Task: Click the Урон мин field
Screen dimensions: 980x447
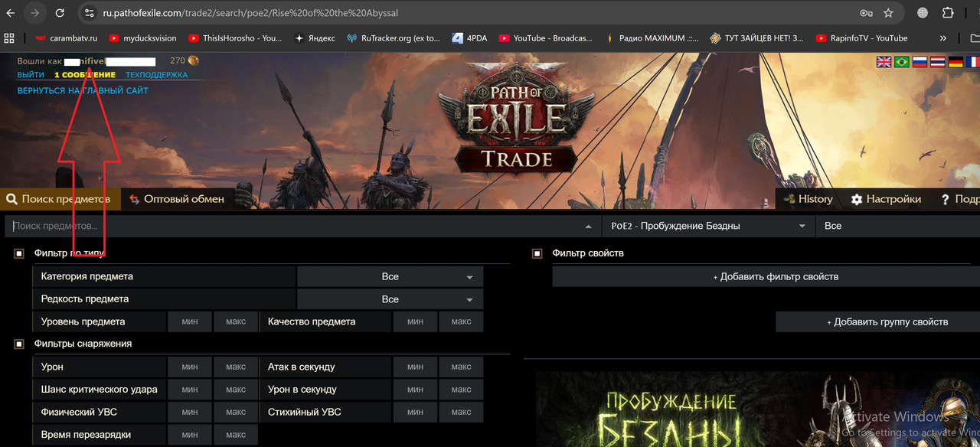Action: click(x=190, y=367)
